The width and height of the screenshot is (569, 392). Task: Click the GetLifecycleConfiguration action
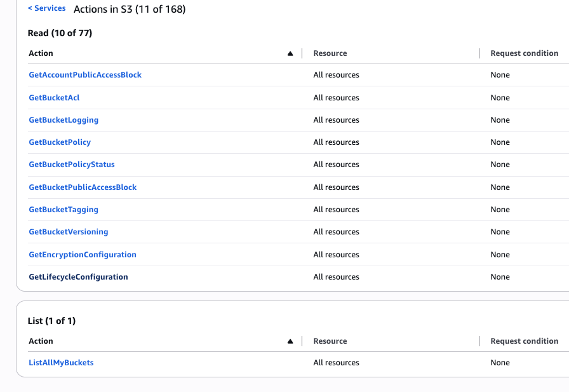[78, 277]
